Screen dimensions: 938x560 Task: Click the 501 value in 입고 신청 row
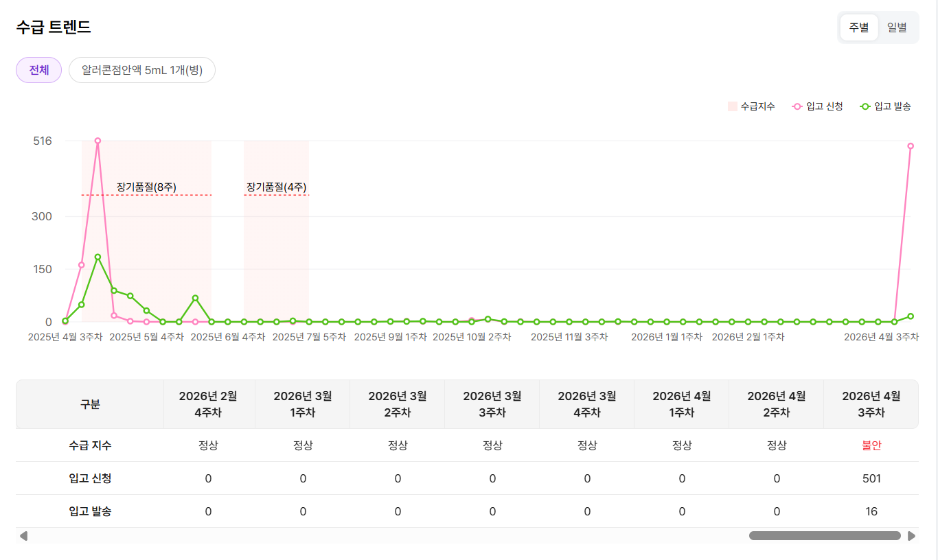(871, 478)
